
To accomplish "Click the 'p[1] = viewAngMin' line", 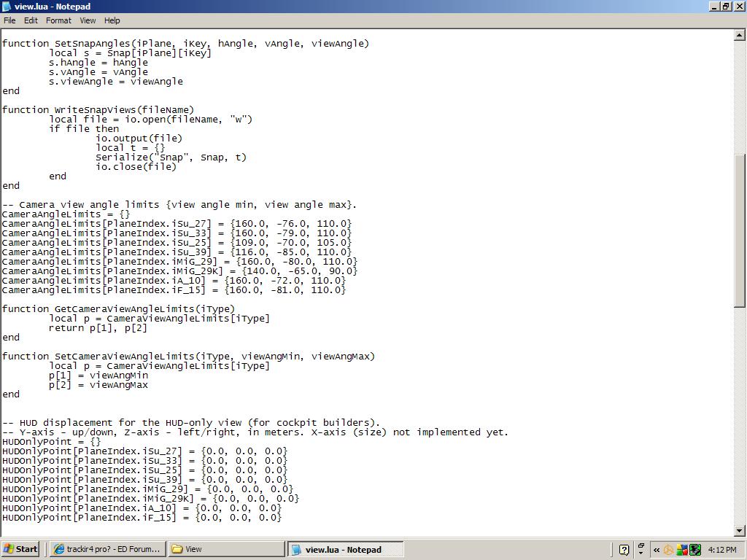I will [x=98, y=376].
